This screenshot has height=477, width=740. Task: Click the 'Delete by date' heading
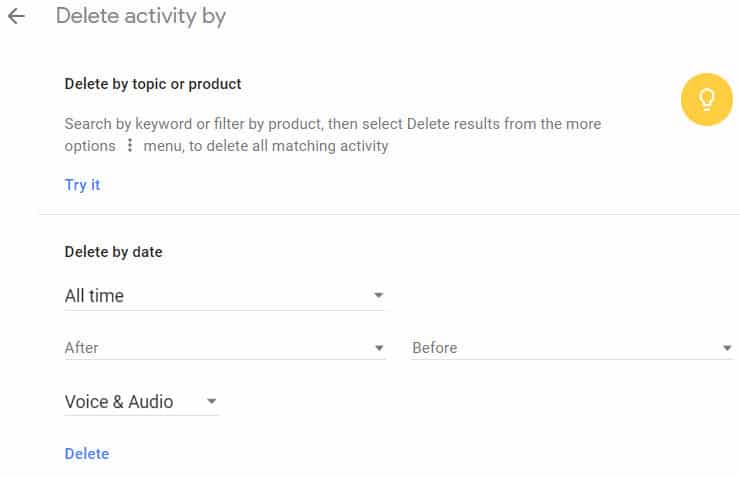[x=113, y=252]
